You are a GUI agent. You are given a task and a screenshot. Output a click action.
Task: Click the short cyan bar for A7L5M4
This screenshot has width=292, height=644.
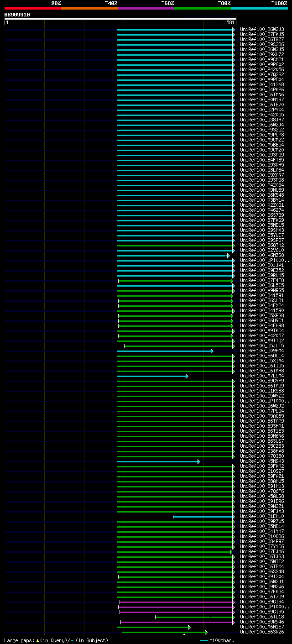click(x=152, y=376)
